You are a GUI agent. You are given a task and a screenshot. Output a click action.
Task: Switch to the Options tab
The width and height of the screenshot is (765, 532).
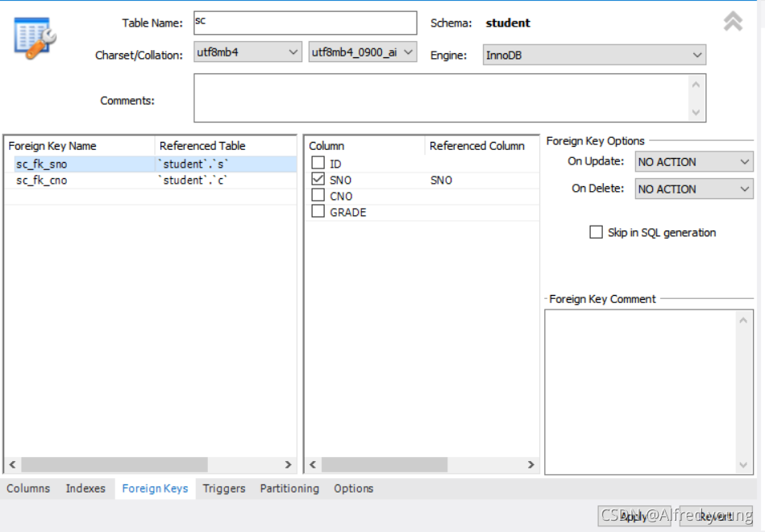tap(353, 488)
